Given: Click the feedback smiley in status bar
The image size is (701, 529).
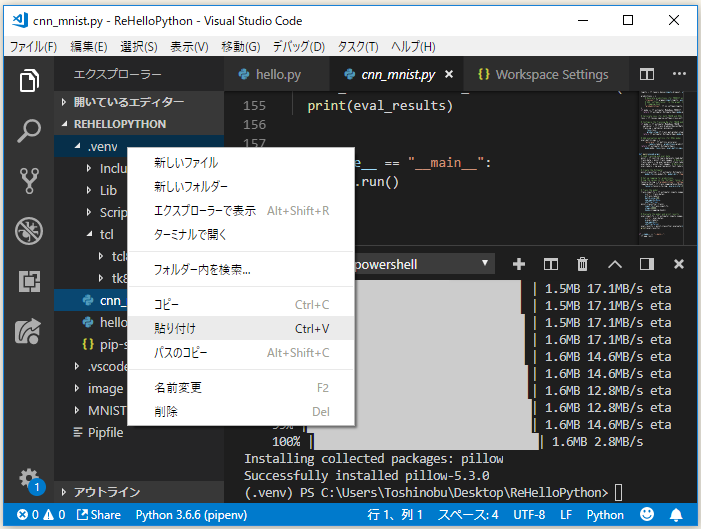Looking at the screenshot, I should click(x=646, y=515).
